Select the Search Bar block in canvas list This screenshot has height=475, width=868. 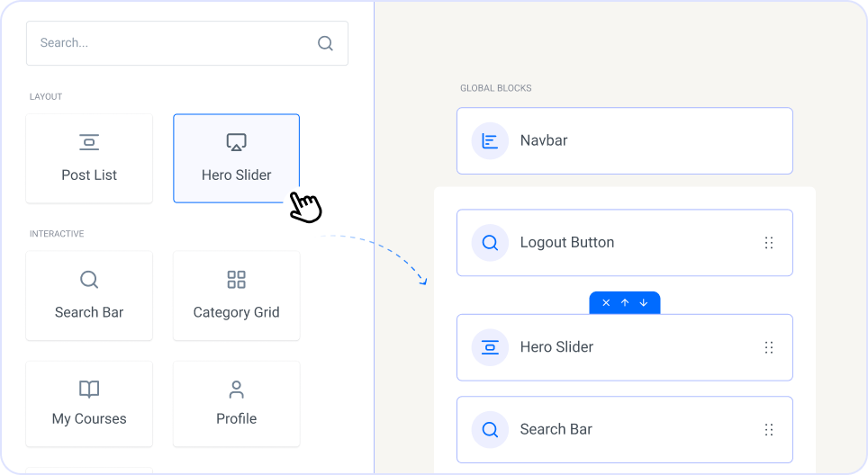coord(624,430)
